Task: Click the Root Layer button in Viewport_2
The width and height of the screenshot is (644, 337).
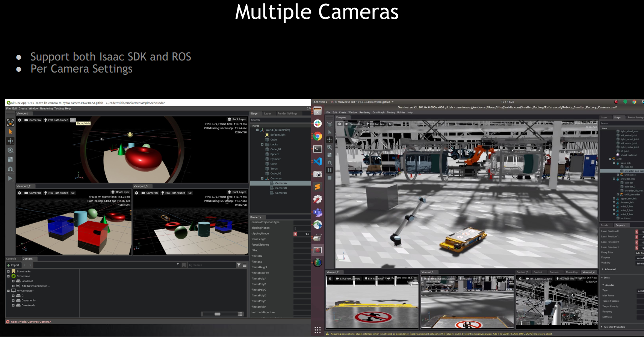Action: 120,192
